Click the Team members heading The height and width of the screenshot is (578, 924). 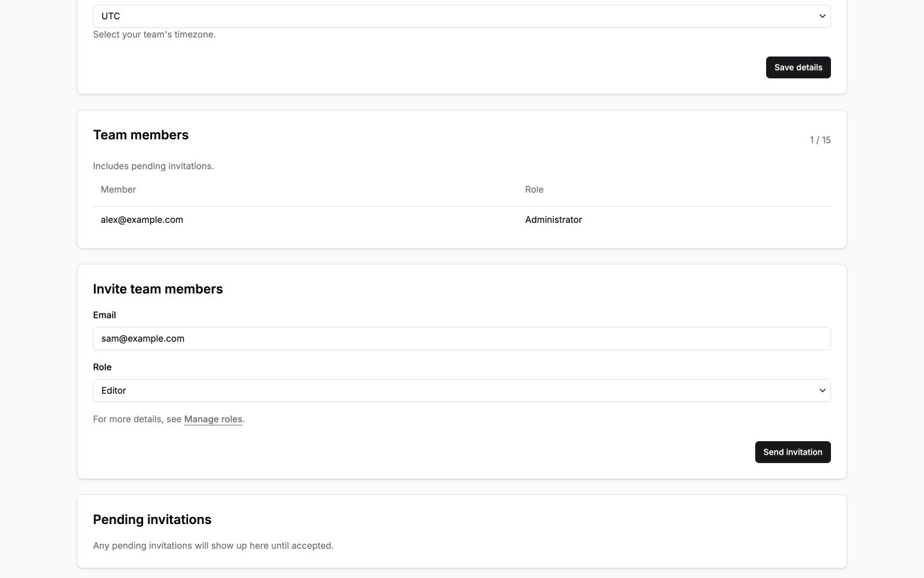(141, 135)
